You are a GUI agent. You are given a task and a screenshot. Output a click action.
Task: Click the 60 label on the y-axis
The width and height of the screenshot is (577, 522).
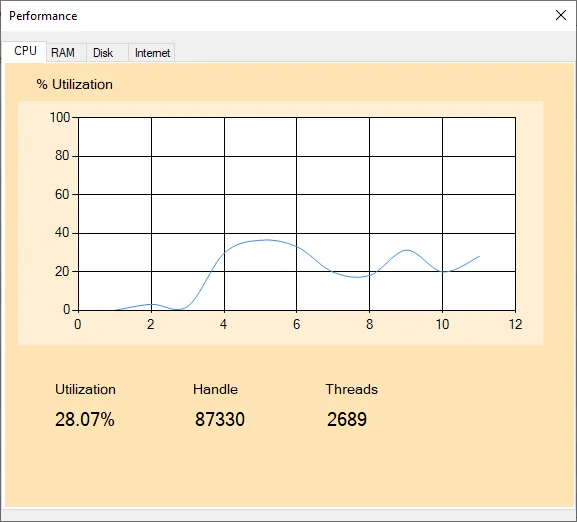[x=62, y=194]
